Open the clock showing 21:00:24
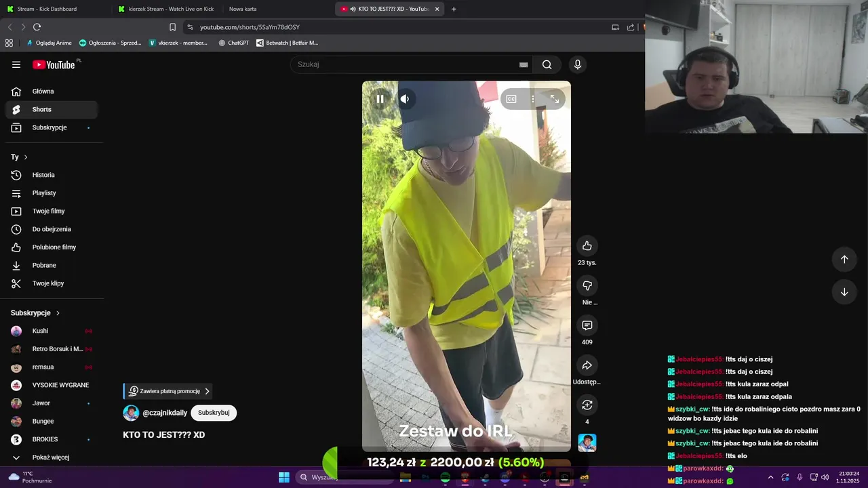Screen dimensions: 868x488 849,477
